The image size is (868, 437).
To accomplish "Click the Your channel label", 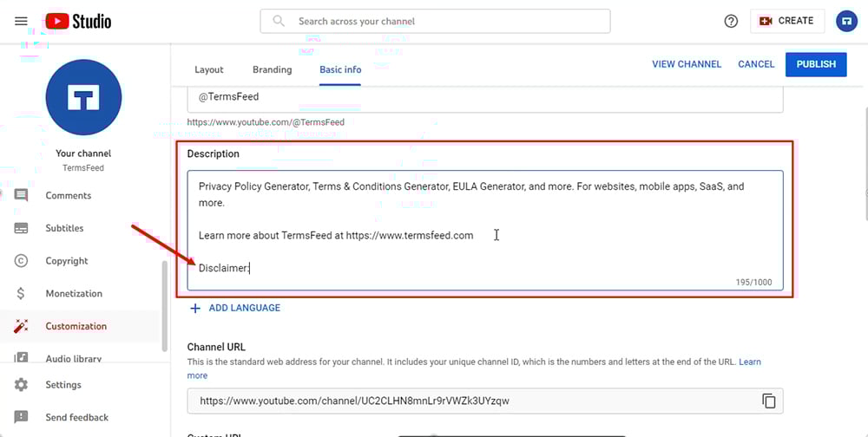I will [83, 153].
